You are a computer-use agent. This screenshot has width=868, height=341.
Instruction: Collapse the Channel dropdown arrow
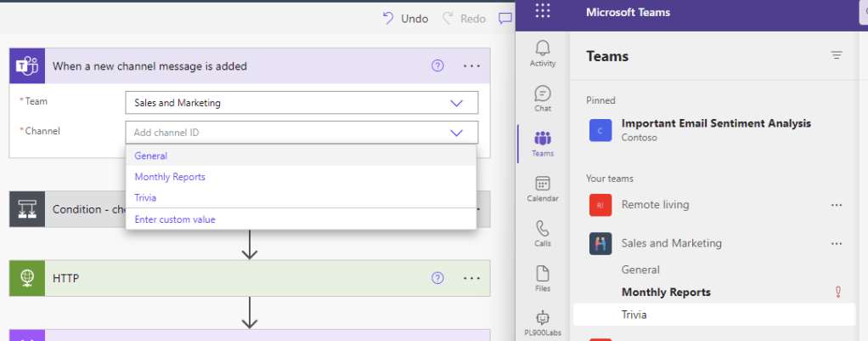[456, 133]
